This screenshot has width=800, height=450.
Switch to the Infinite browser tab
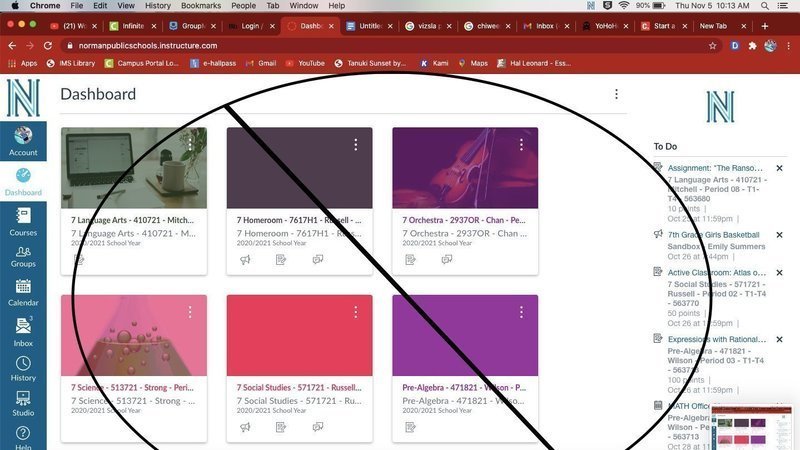(134, 26)
